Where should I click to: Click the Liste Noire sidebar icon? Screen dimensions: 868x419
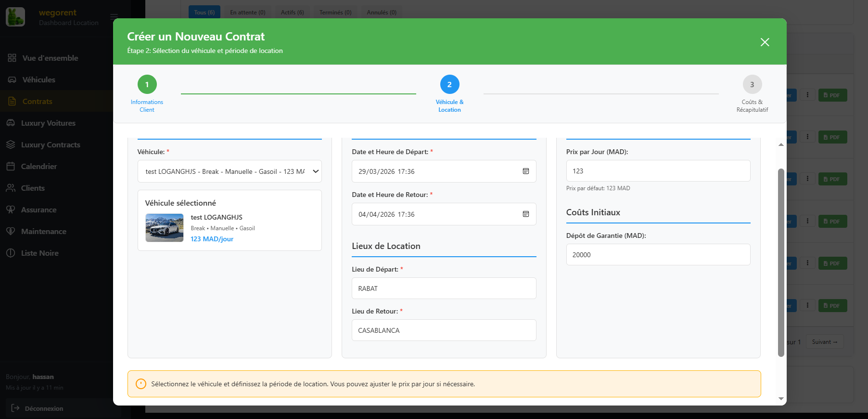click(x=11, y=253)
